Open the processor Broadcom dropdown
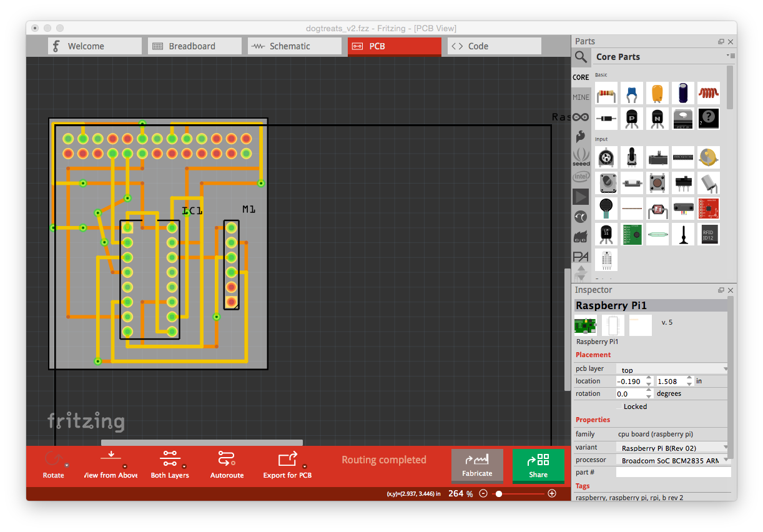The height and width of the screenshot is (532, 763). pyautogui.click(x=672, y=460)
